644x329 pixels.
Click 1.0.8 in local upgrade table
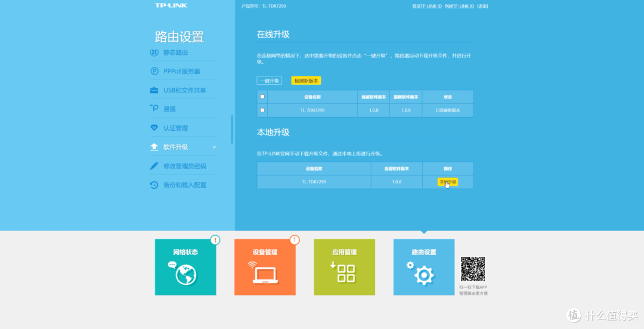pos(397,182)
